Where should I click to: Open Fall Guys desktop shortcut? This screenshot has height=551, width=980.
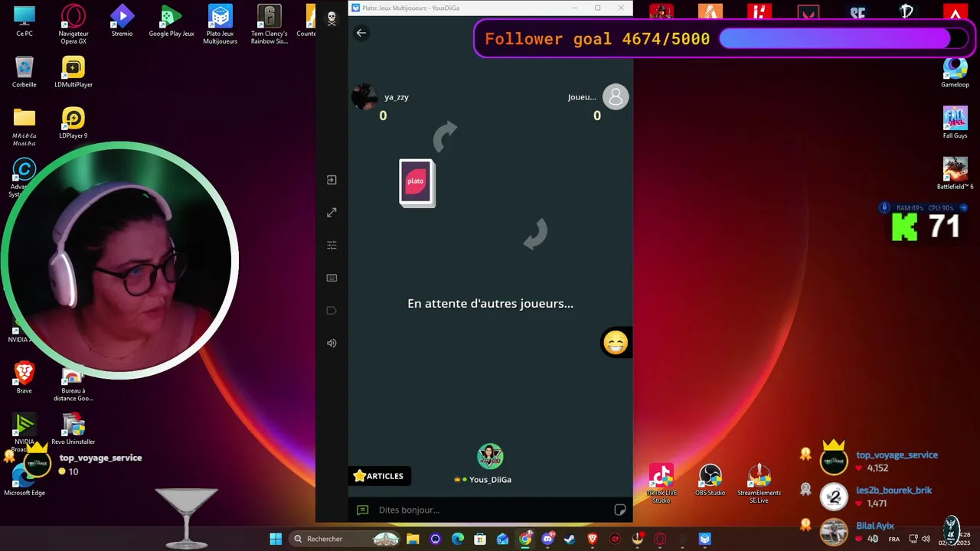point(955,123)
